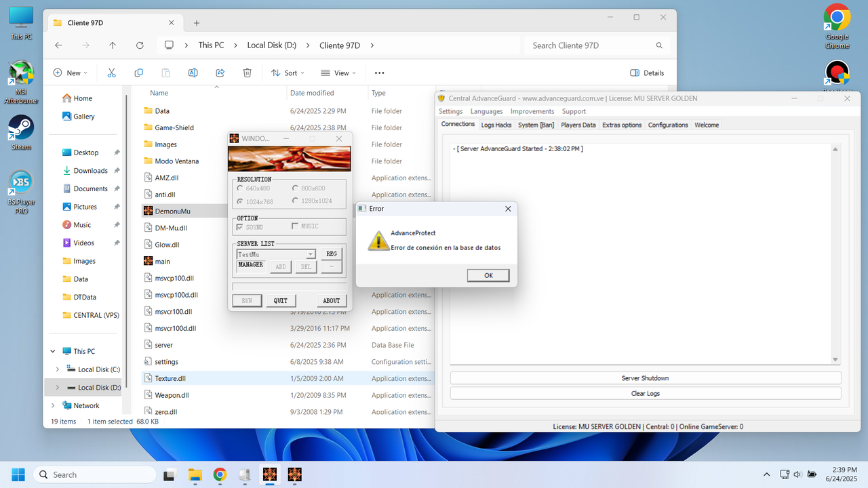868x488 pixels.
Task: Open the Downloads quick access folder
Action: 91,171
